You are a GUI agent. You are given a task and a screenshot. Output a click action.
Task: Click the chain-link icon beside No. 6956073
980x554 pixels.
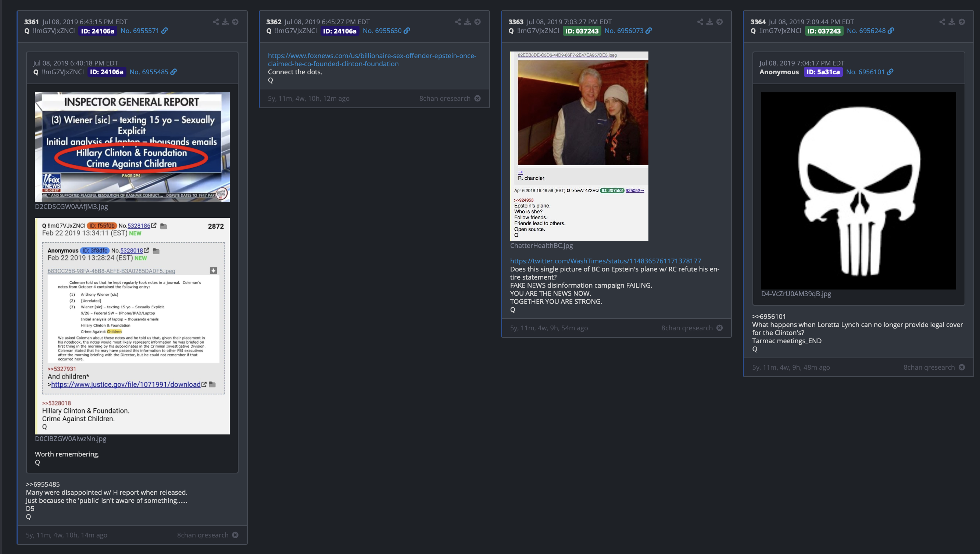click(649, 31)
